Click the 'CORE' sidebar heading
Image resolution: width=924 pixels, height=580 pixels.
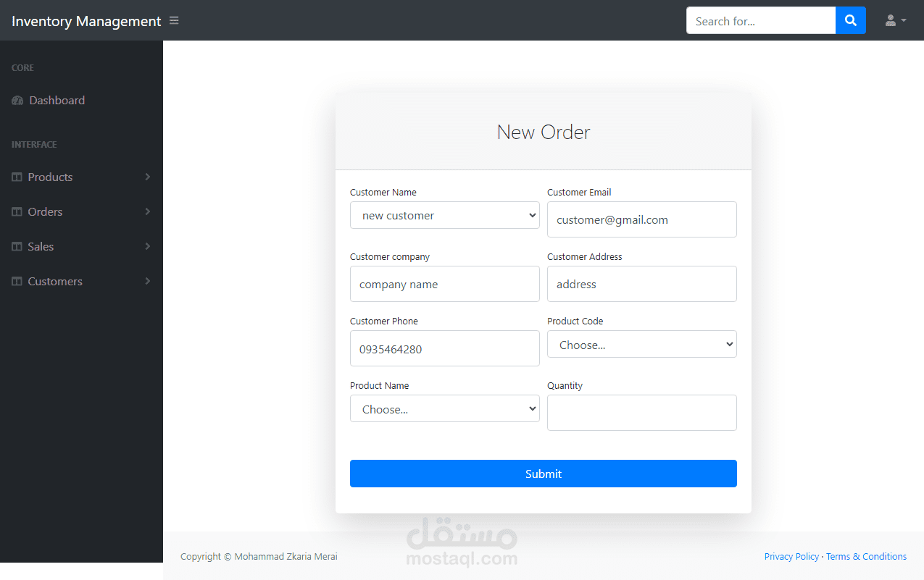coord(22,68)
